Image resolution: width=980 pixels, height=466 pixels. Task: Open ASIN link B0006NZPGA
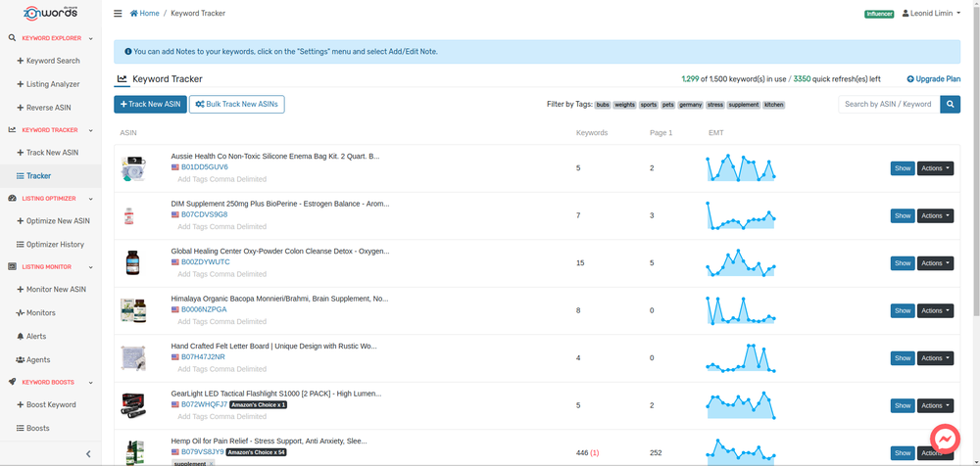204,309
